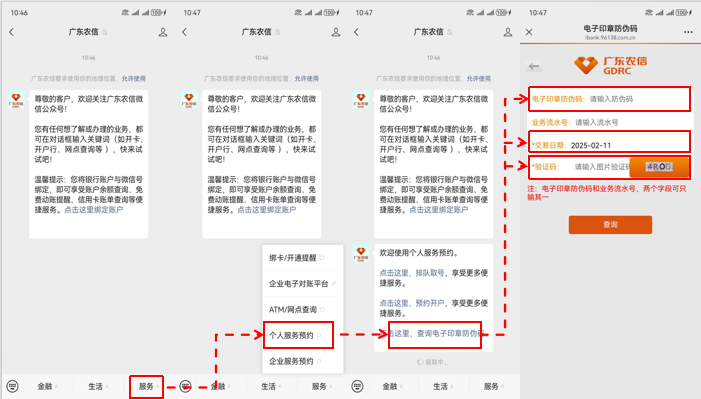Image resolution: width=701 pixels, height=399 pixels.
Task: Click profile person icon in leftmost chat header
Action: coord(163,32)
